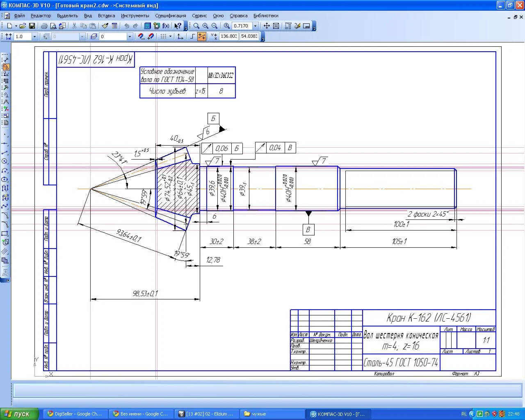
Task: Open the Variables f(x) panel
Action: tap(166, 26)
